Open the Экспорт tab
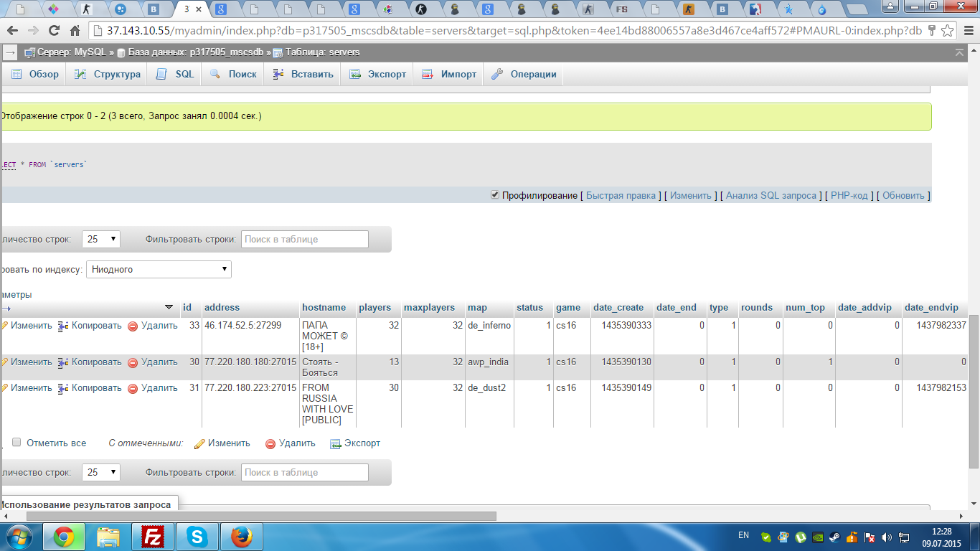This screenshot has width=980, height=551. (377, 74)
